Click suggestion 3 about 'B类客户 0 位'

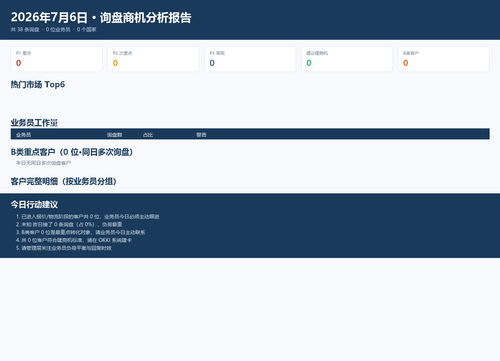point(80,232)
